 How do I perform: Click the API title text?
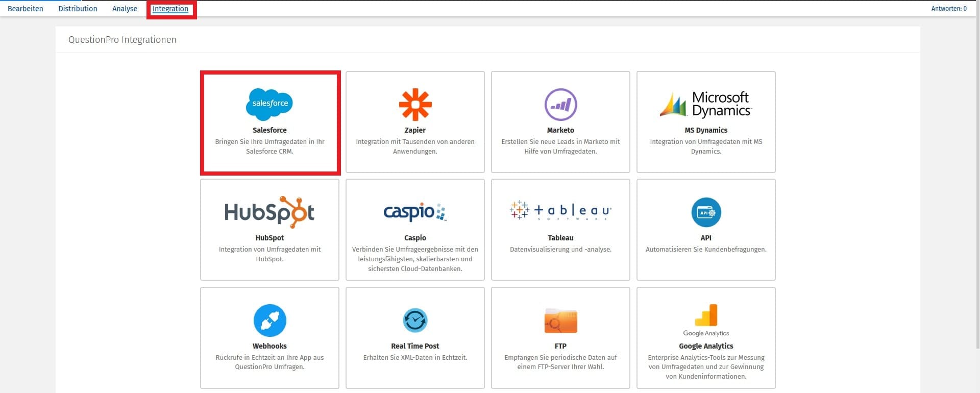pos(706,238)
